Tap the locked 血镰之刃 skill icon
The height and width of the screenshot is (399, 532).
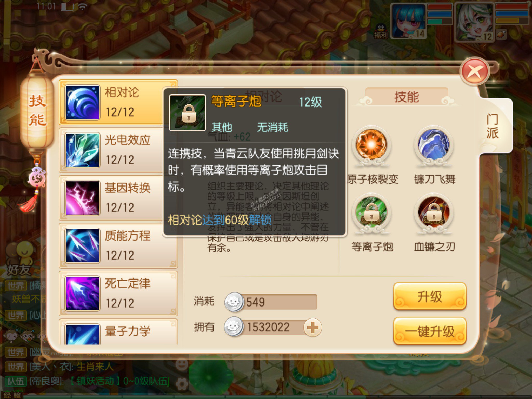pos(434,212)
